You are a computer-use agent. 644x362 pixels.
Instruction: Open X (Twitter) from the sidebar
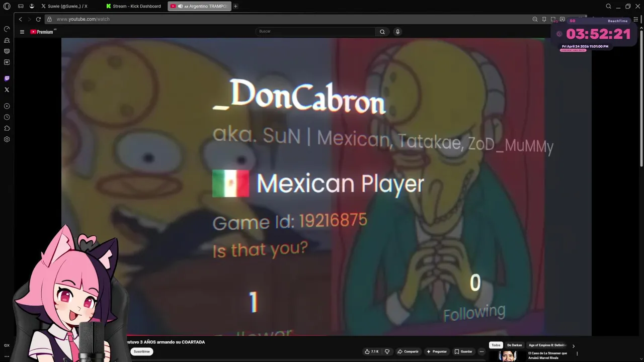pos(7,89)
